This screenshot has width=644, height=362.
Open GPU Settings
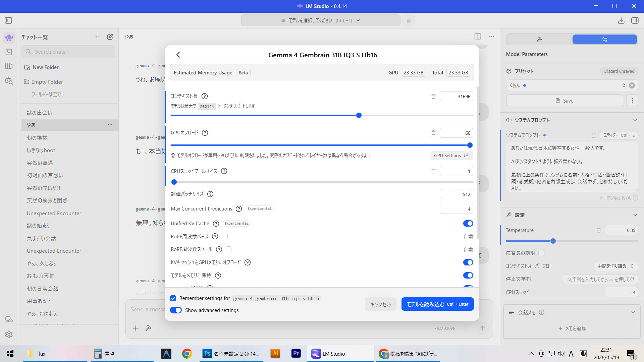tap(451, 156)
